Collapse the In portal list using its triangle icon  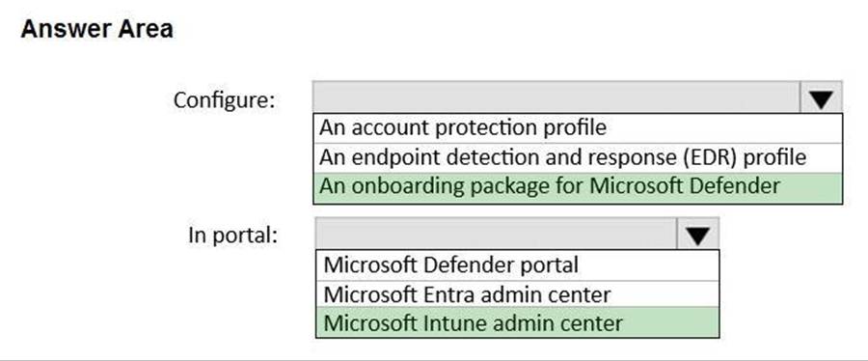697,235
